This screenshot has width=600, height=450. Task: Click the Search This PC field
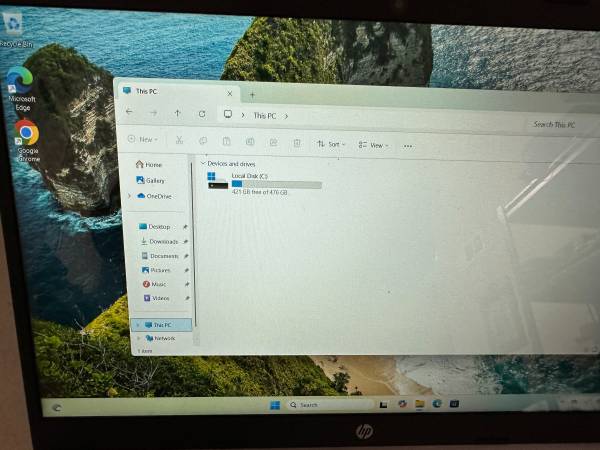(554, 125)
